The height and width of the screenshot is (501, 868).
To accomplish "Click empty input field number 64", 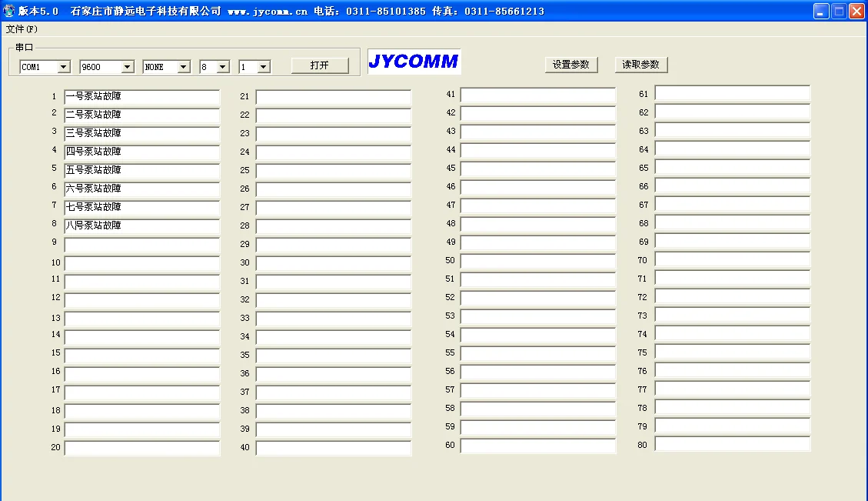I will point(733,149).
